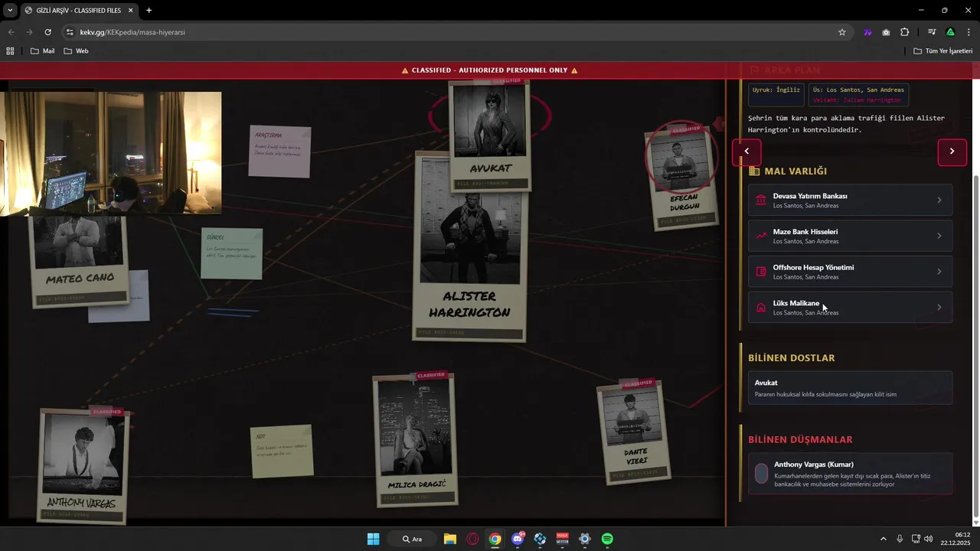This screenshot has width=980, height=551.
Task: Click the house icon beside Lüks Malikane
Action: [760, 308]
